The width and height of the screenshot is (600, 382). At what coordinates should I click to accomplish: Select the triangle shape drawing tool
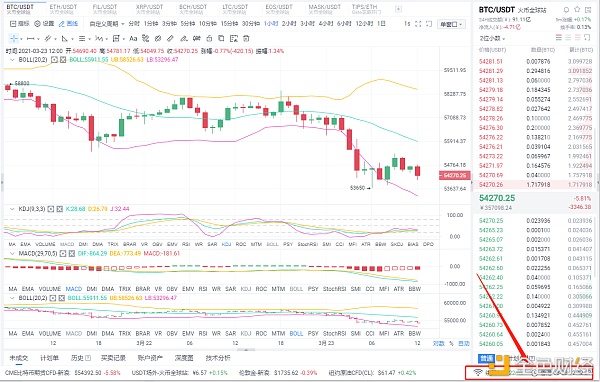pos(64,38)
